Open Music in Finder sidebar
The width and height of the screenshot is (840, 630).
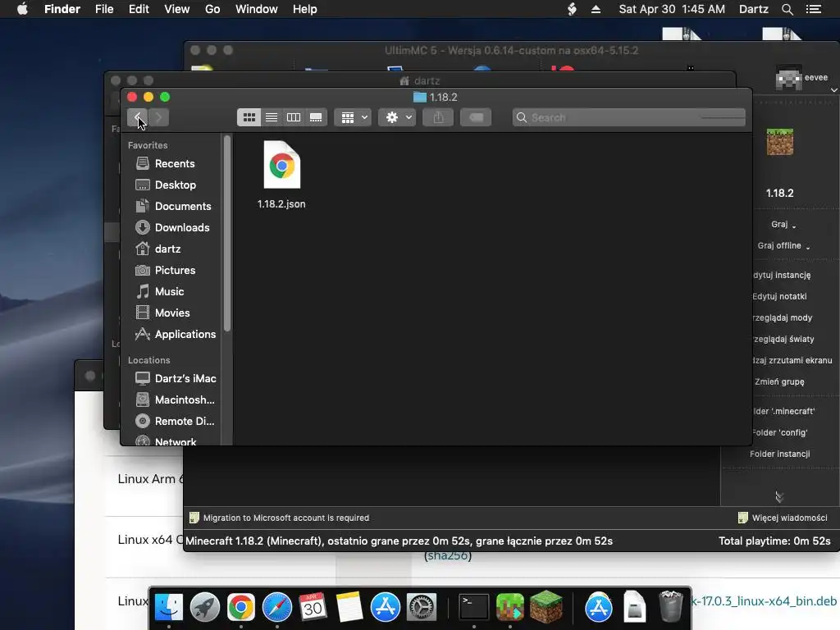169,291
